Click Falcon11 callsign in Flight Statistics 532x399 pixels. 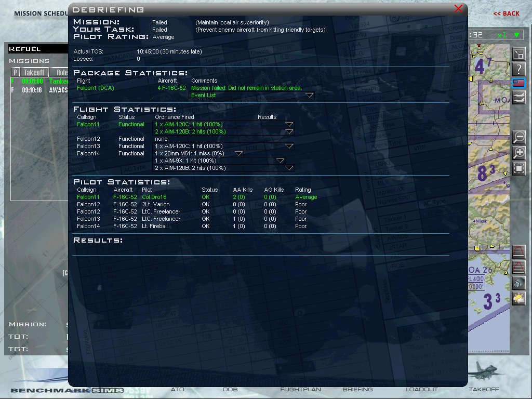click(88, 124)
